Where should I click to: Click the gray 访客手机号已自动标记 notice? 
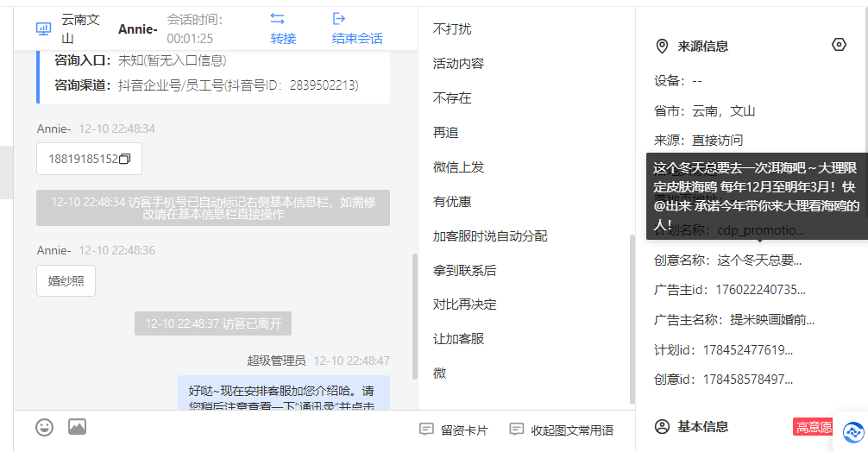click(x=213, y=208)
